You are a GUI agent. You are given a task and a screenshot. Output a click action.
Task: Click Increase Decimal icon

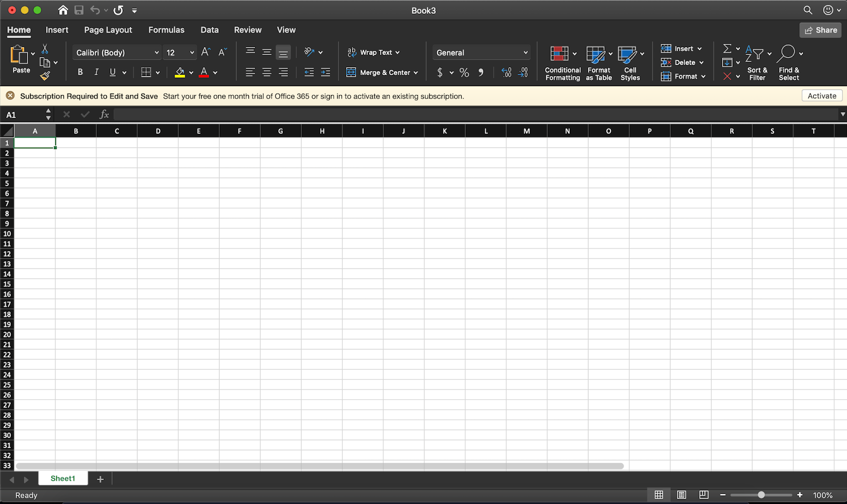507,72
